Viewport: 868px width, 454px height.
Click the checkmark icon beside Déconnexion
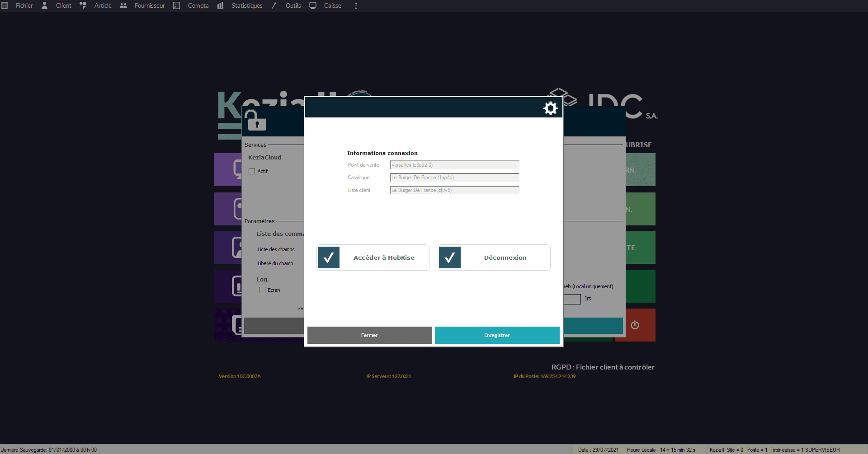point(450,257)
